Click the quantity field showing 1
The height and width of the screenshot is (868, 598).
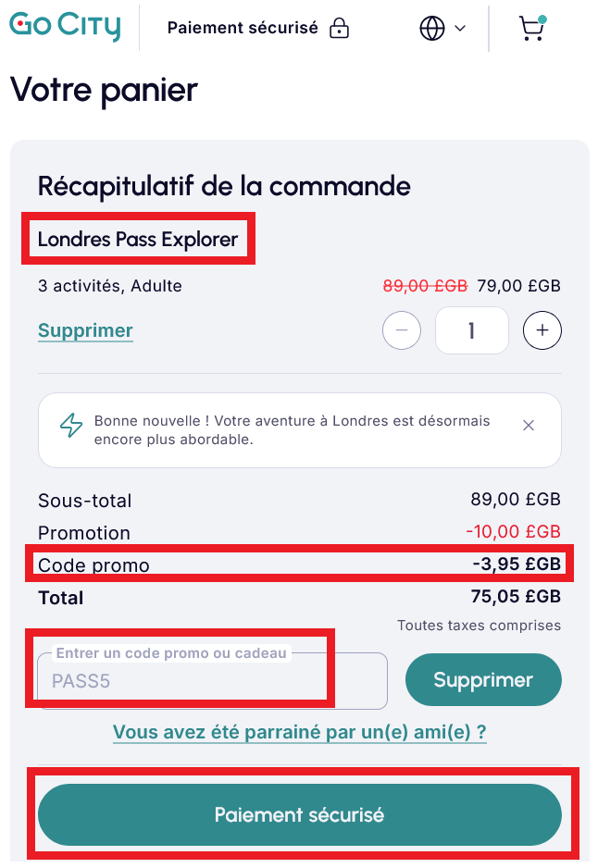[x=471, y=330]
